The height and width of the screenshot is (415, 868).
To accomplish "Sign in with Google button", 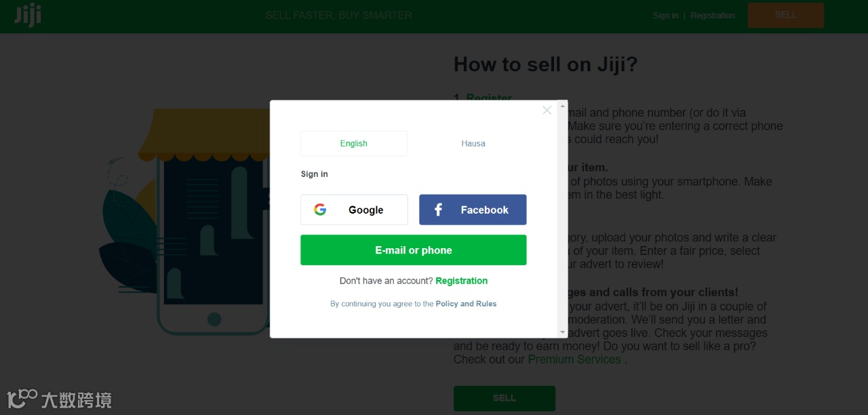I will click(x=354, y=210).
